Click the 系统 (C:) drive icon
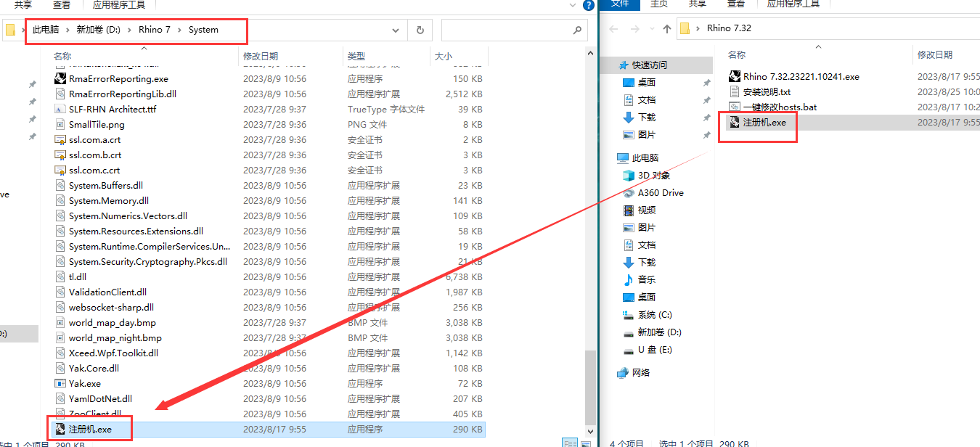This screenshot has width=980, height=447. pyautogui.click(x=629, y=314)
